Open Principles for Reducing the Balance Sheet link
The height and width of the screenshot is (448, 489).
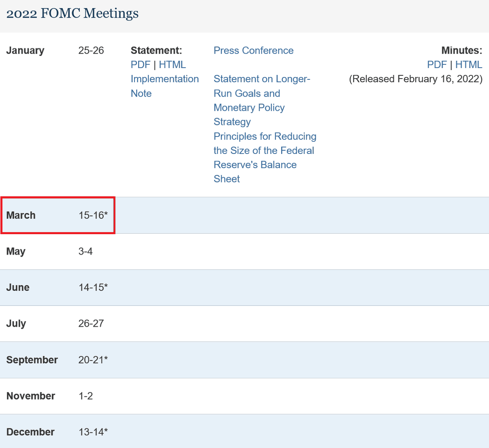pos(265,157)
